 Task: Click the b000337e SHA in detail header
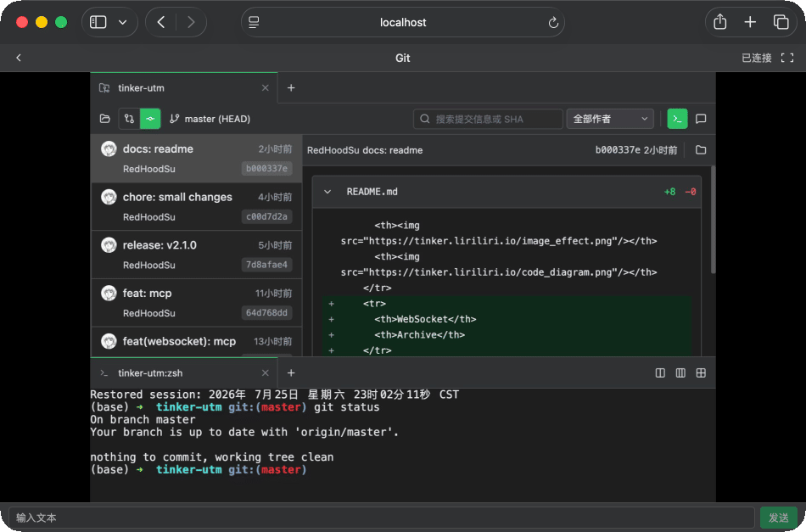pos(618,150)
